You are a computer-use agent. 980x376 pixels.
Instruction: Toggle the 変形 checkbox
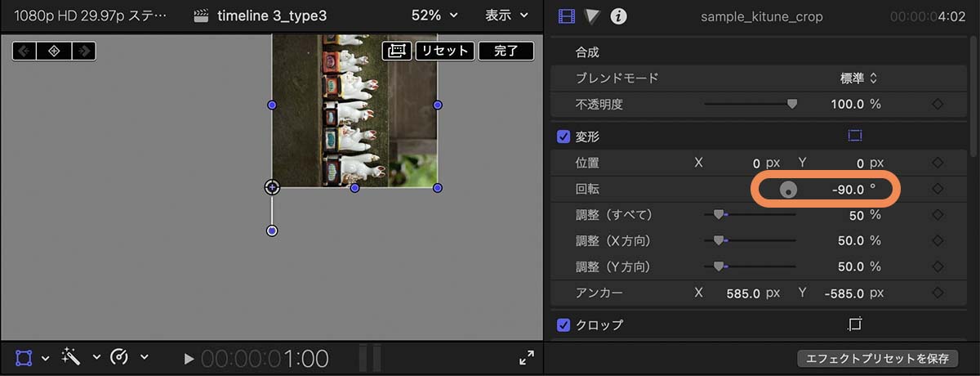[563, 137]
